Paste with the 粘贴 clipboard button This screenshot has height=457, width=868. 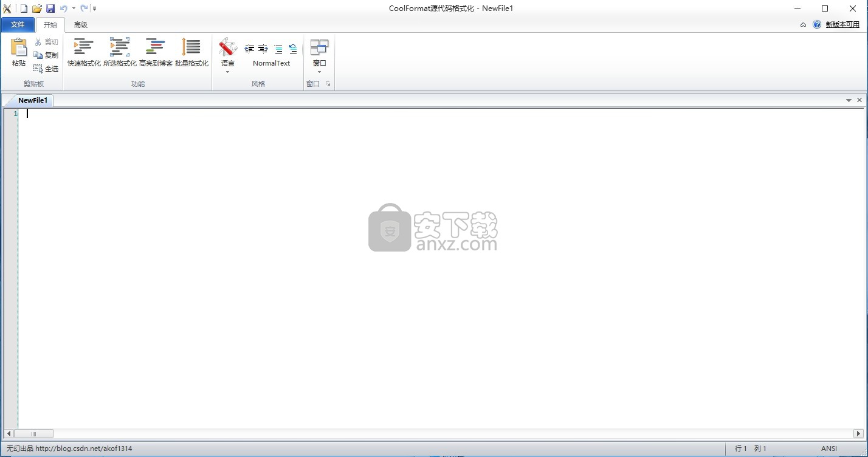coord(19,52)
